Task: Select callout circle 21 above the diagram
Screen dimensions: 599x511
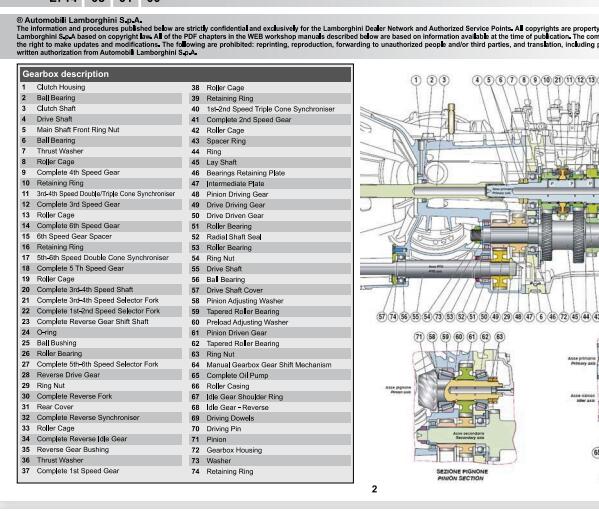Action: (558, 80)
